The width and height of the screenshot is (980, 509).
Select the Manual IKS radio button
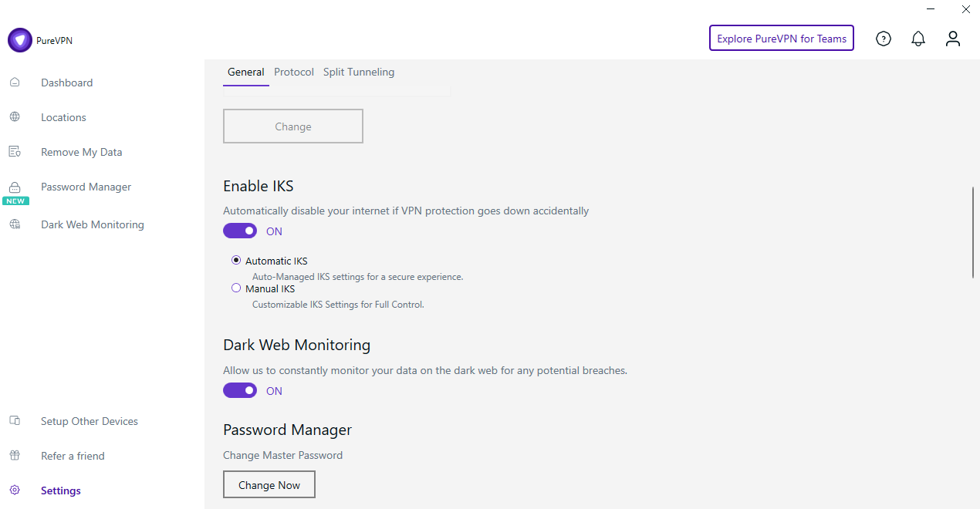235,287
